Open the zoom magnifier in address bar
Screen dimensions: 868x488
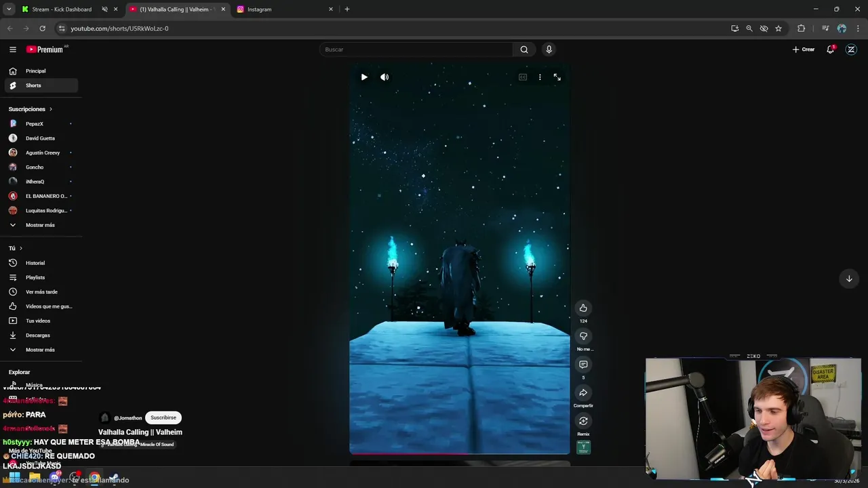(749, 28)
